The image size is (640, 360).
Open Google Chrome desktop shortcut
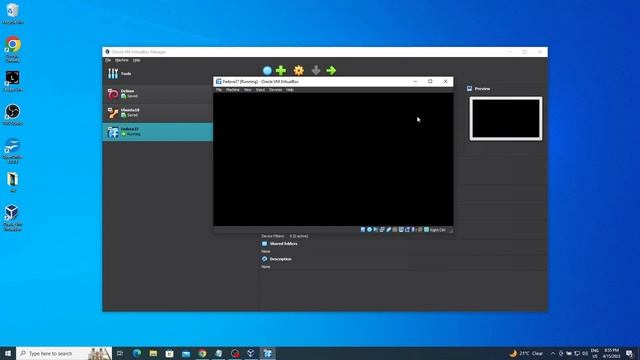pyautogui.click(x=13, y=49)
